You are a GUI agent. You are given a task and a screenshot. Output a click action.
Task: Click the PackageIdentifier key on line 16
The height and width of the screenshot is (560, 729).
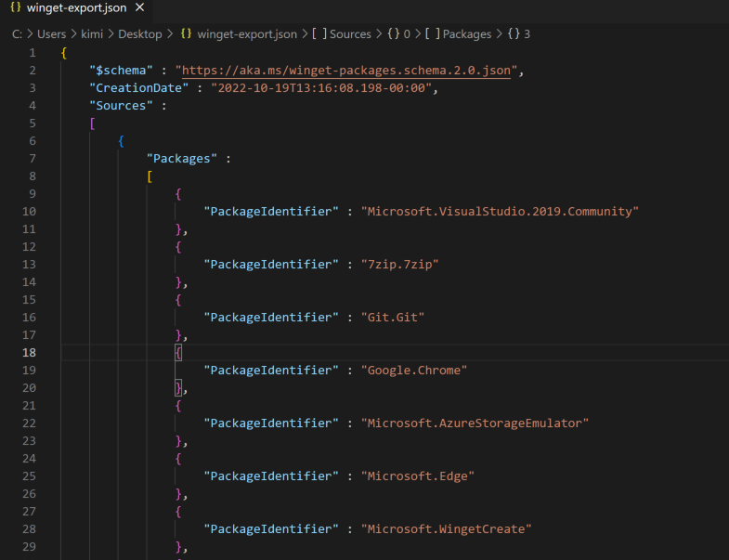pyautogui.click(x=271, y=318)
